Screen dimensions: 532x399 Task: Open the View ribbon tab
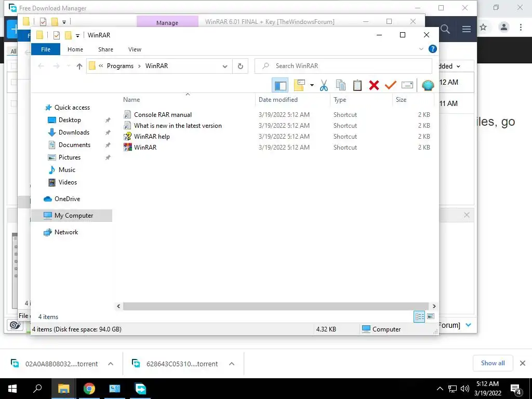[x=135, y=49]
